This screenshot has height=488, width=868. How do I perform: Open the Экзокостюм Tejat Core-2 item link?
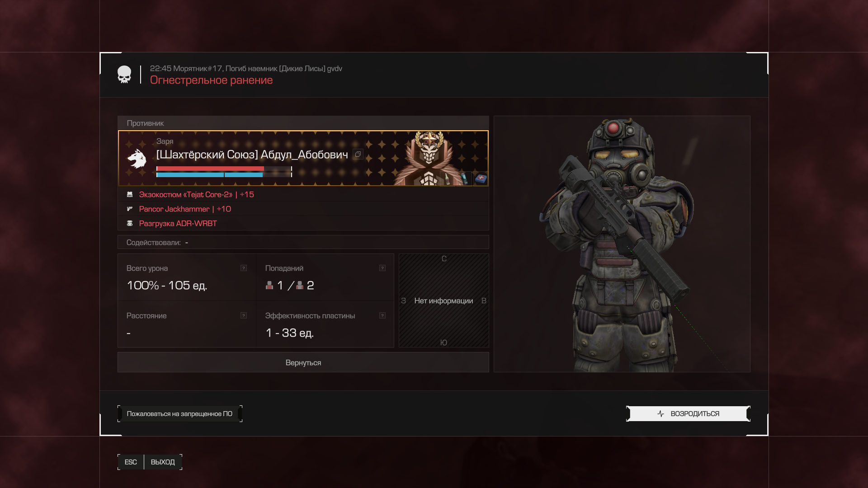click(196, 195)
